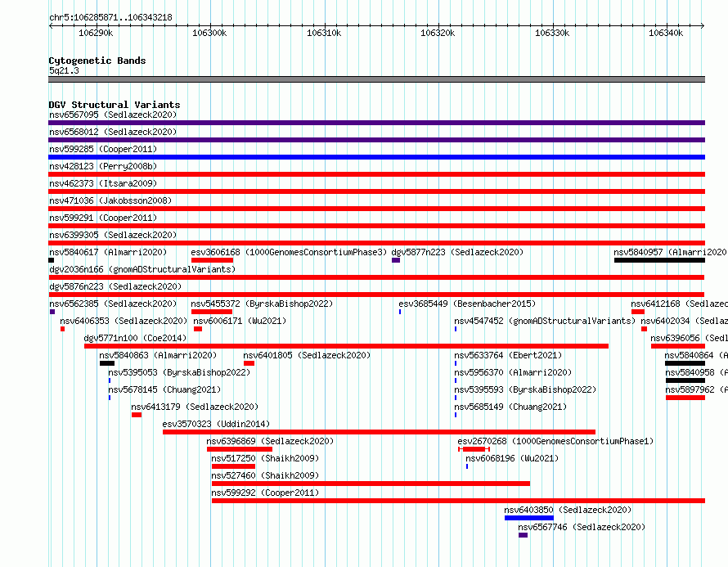This screenshot has height=567, width=728.
Task: Click the nsv599291 (Cooper2011) label
Action: point(103,218)
